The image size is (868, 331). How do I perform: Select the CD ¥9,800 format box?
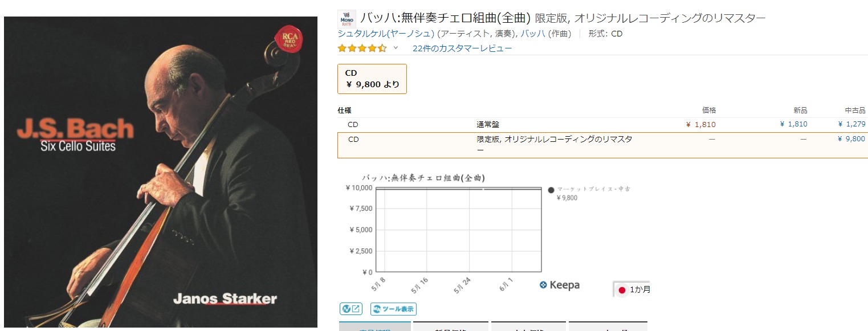click(372, 79)
